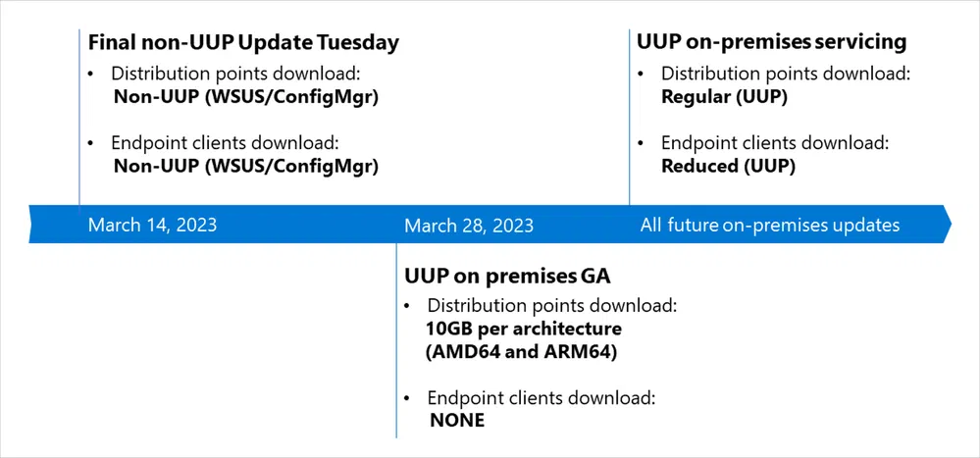Select Distribution points download under UUP on premises GA
The height and width of the screenshot is (458, 980).
[551, 306]
